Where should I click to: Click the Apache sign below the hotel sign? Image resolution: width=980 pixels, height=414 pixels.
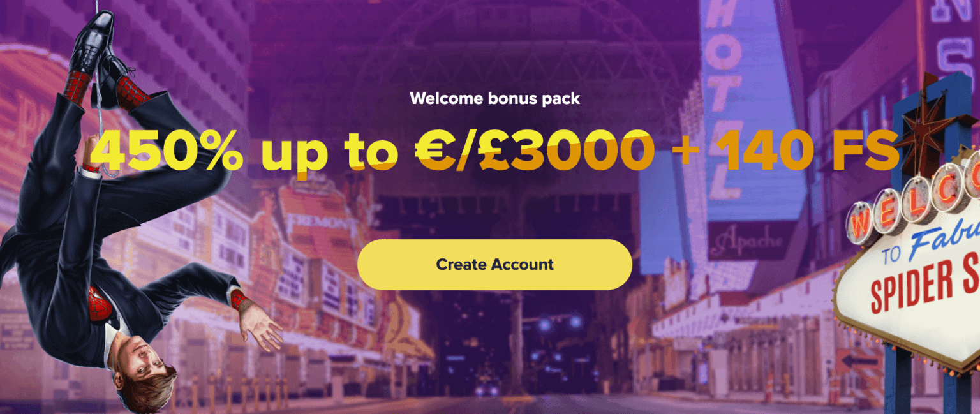(x=748, y=241)
